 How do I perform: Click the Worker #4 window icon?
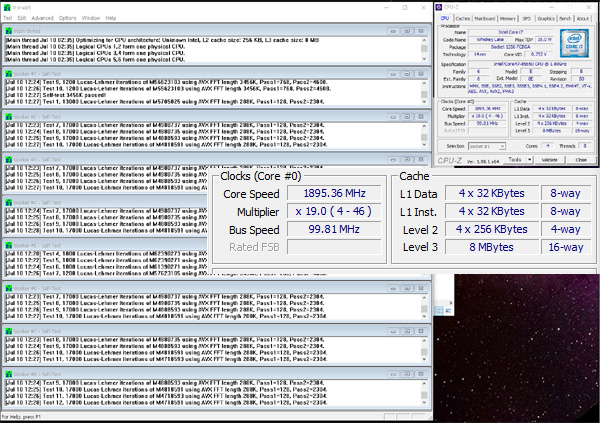pyautogui.click(x=9, y=203)
